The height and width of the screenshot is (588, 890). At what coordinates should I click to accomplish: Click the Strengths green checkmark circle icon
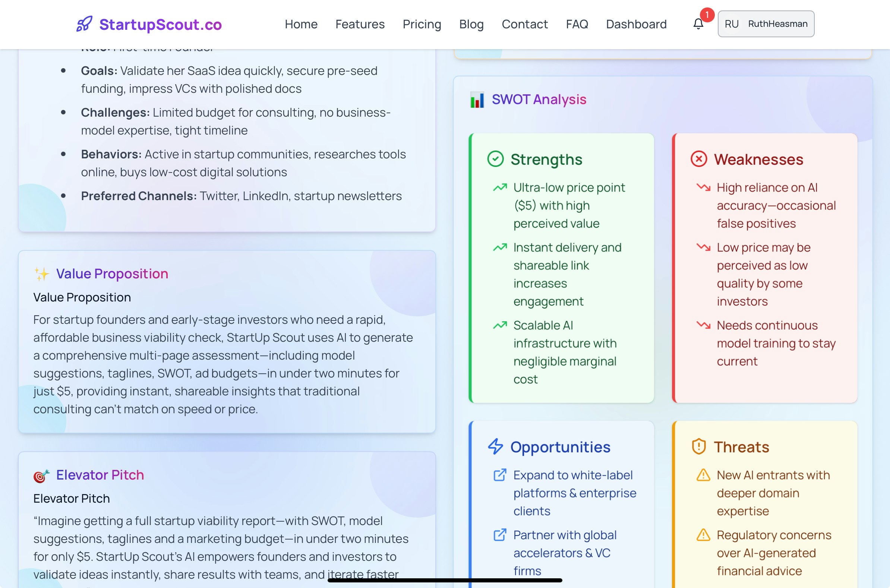[x=495, y=159]
